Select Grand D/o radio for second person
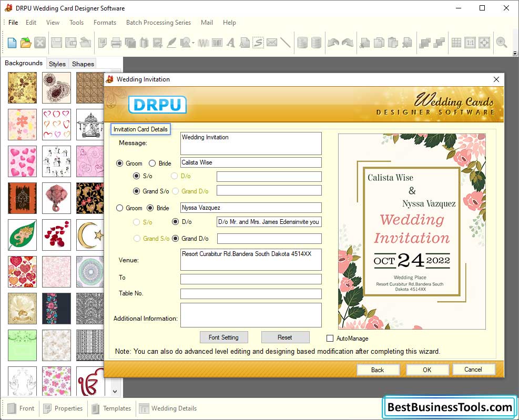The height and width of the screenshot is (420, 519). tap(176, 238)
